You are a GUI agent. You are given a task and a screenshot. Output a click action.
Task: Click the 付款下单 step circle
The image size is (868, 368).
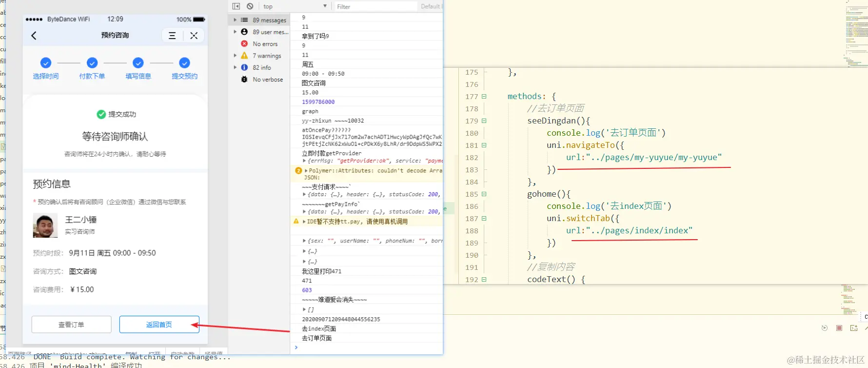(x=92, y=63)
